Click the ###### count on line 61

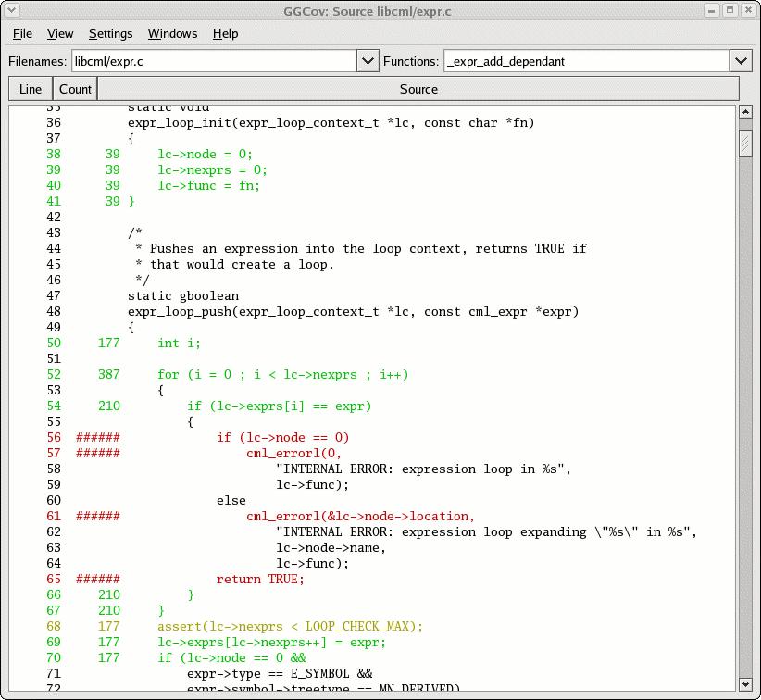pyautogui.click(x=97, y=516)
